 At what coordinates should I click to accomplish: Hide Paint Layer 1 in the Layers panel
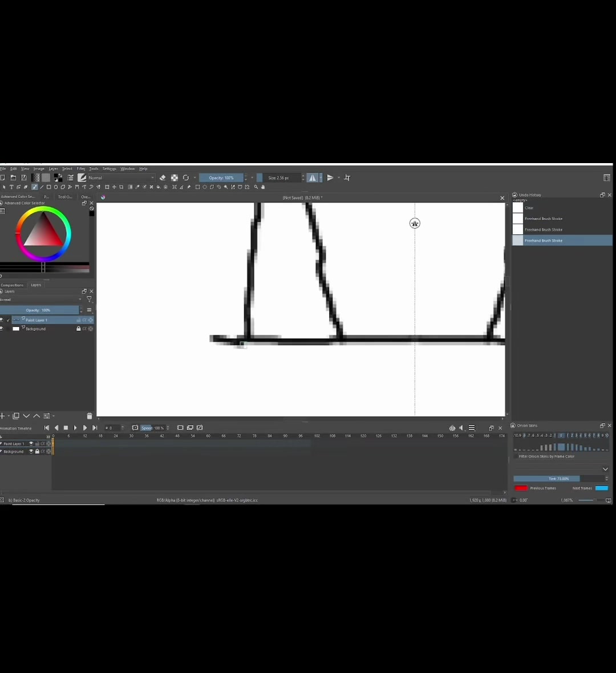pos(2,320)
